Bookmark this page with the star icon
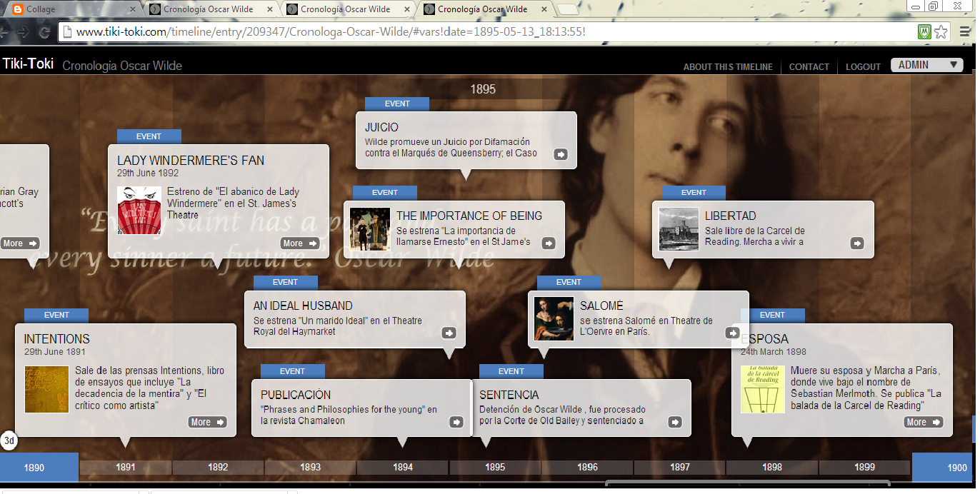980x494 pixels. 941,32
